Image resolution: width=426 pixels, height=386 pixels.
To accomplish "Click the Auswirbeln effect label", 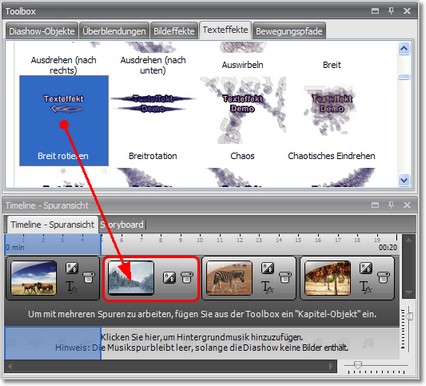I will coord(242,65).
